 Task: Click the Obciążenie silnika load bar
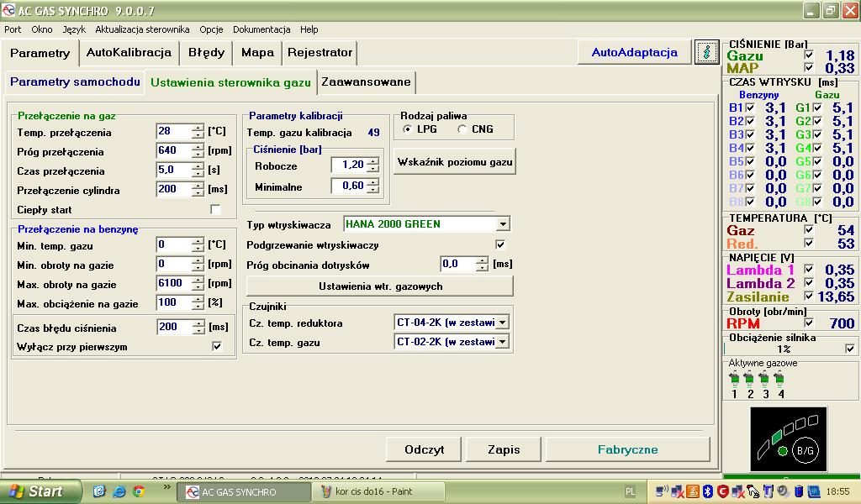(x=783, y=349)
